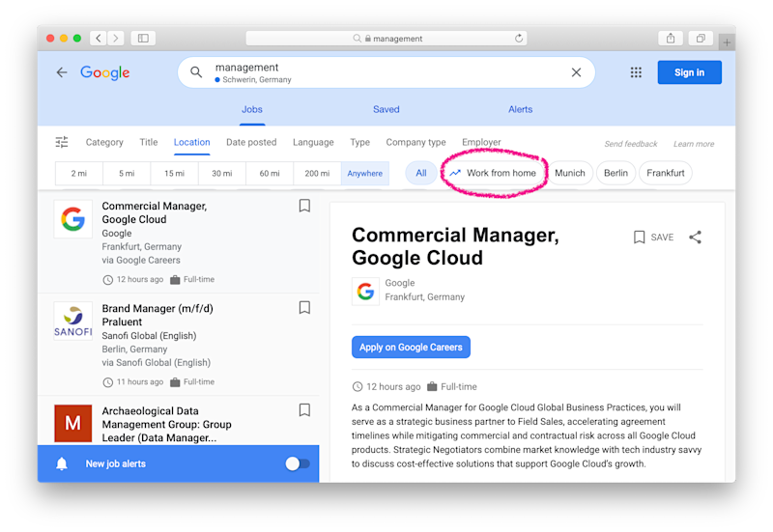Select the 5 mi distance option
Image resolution: width=773 pixels, height=532 pixels.
[x=127, y=174]
